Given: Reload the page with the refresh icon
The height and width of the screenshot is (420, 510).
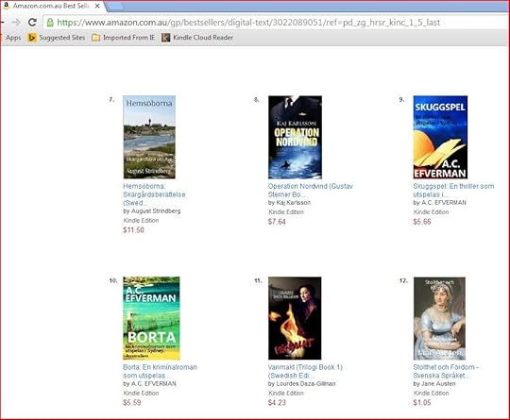Looking at the screenshot, I should pos(32,23).
